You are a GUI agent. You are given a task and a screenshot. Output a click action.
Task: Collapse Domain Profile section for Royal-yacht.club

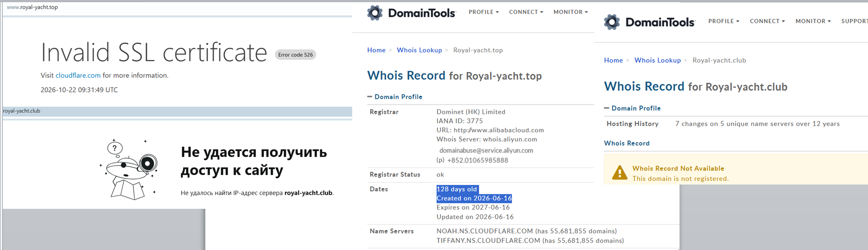[632, 108]
